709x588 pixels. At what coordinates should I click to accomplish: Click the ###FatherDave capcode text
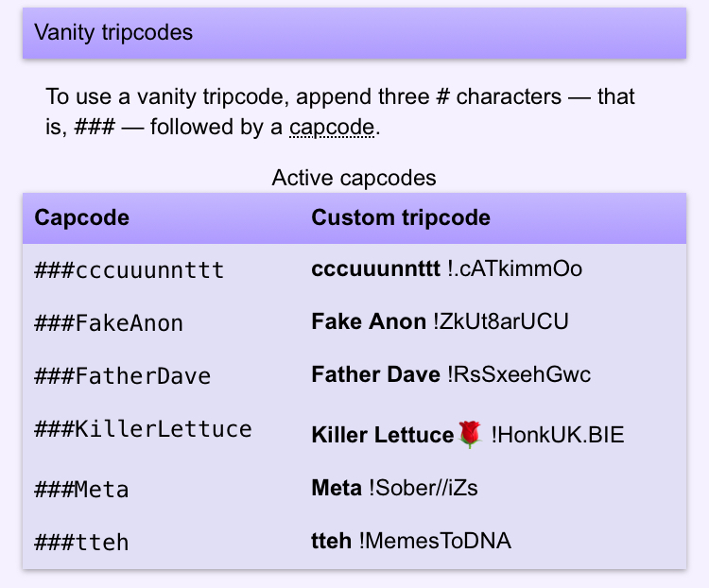122,376
